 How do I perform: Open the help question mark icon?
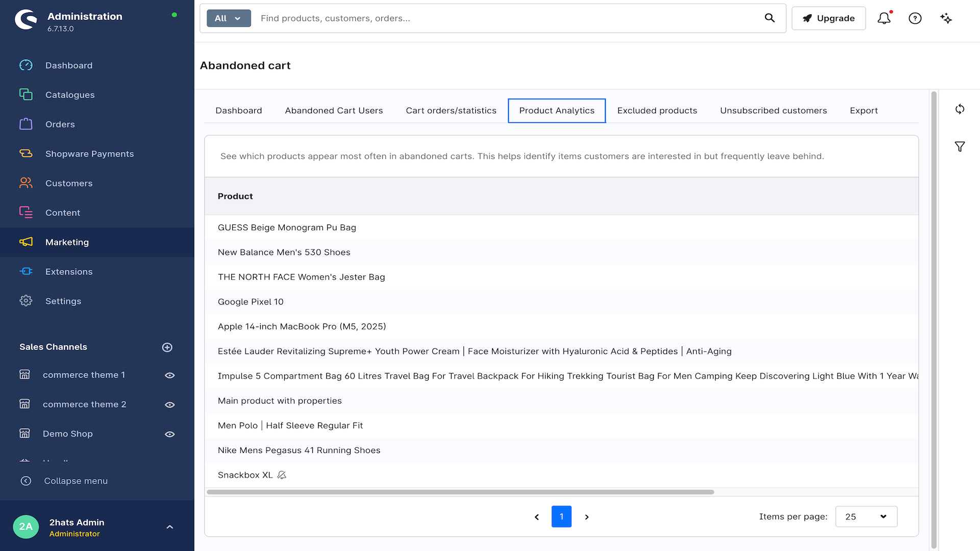915,18
